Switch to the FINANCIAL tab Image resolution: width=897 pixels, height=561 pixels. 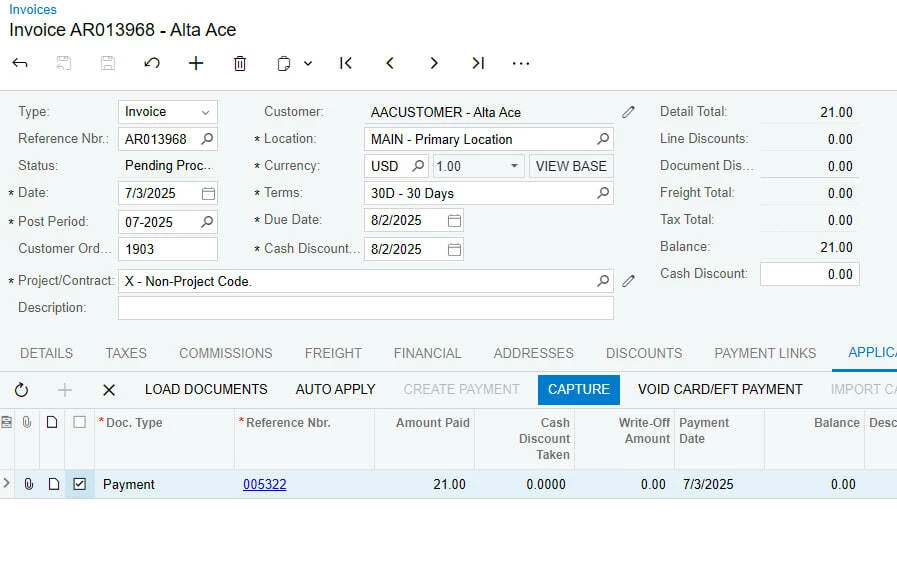[x=427, y=353]
